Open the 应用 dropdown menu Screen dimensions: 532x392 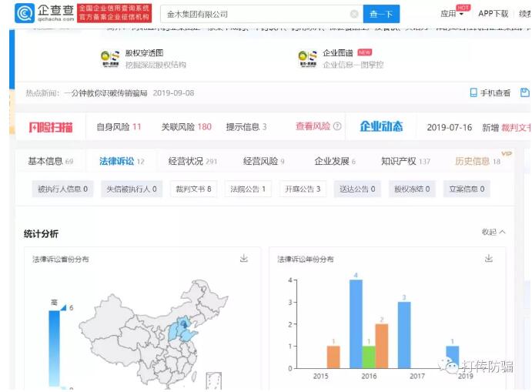coord(452,14)
